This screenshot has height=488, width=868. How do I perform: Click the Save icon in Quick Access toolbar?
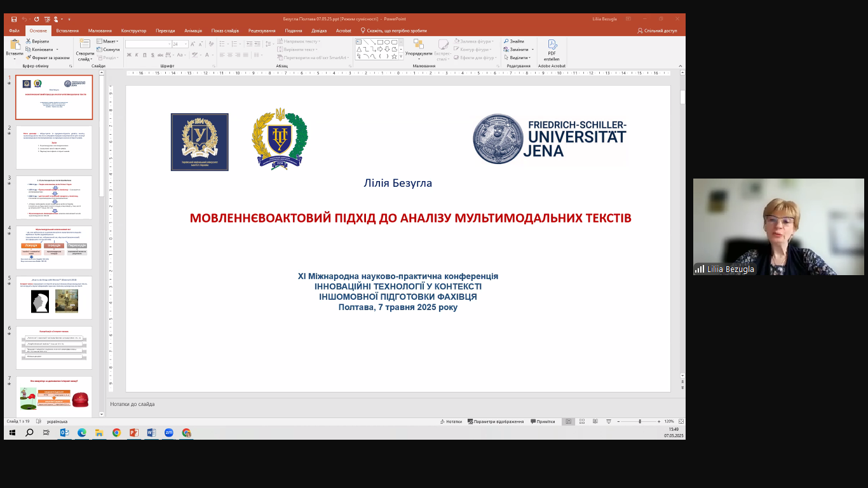14,19
